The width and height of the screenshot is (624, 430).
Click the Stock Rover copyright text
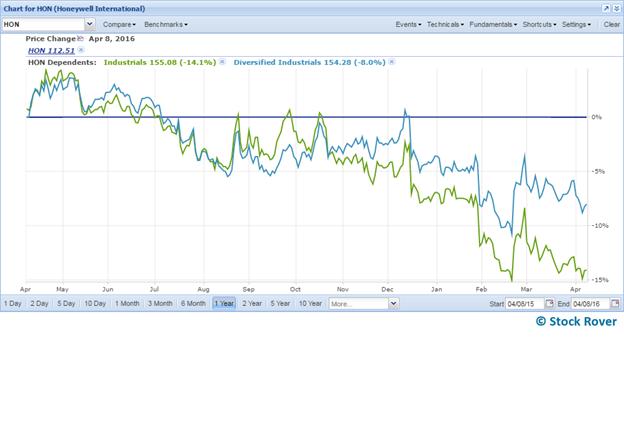(x=576, y=321)
